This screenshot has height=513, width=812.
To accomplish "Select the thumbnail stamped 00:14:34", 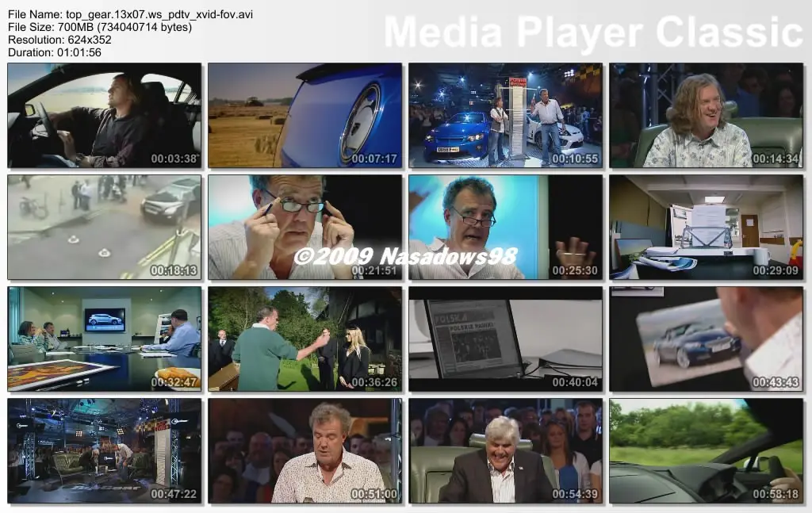I will tap(707, 116).
